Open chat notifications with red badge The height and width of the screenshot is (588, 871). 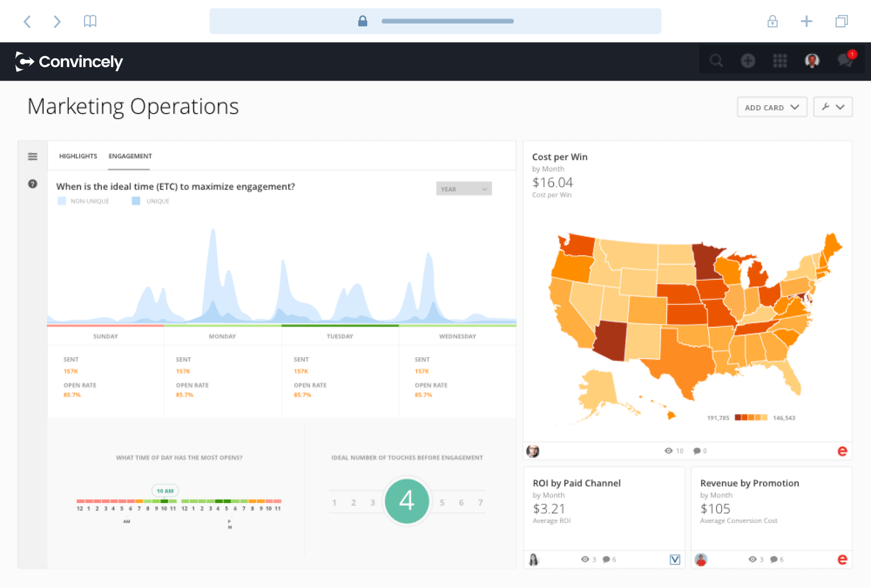[x=845, y=60]
